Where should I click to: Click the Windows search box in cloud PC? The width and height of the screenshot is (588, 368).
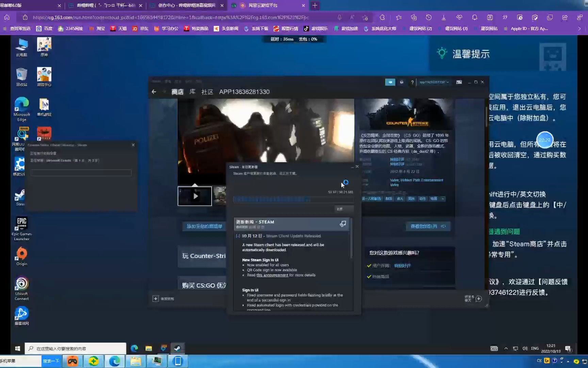click(76, 348)
